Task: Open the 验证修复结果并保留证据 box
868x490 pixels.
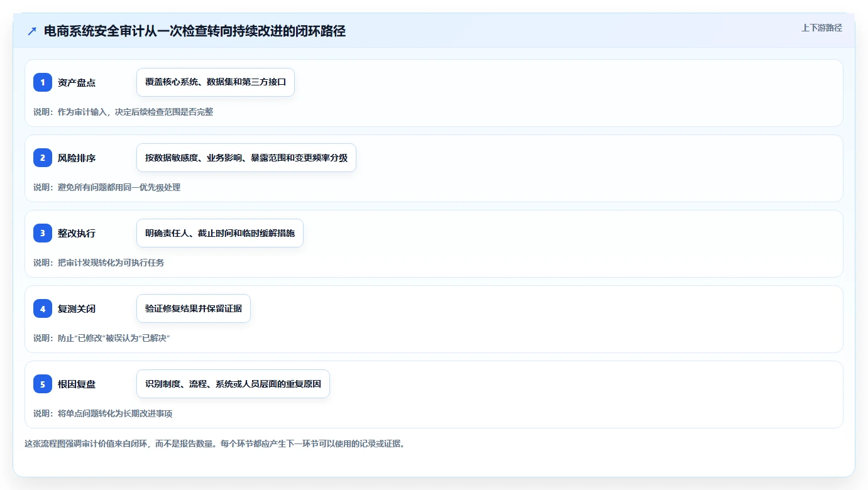Action: [194, 308]
